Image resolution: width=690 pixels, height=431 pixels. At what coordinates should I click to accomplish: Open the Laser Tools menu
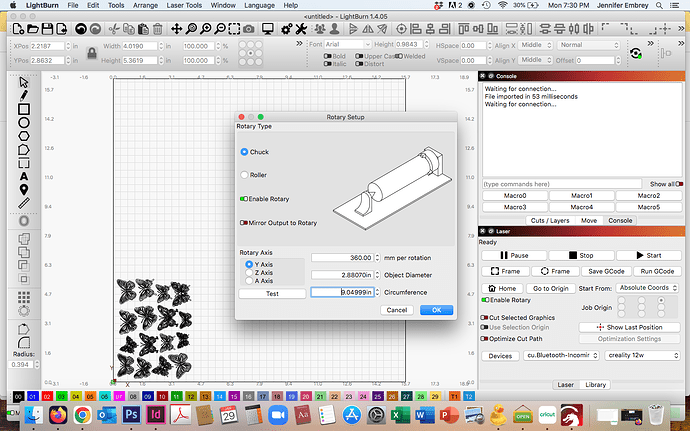[x=184, y=5]
